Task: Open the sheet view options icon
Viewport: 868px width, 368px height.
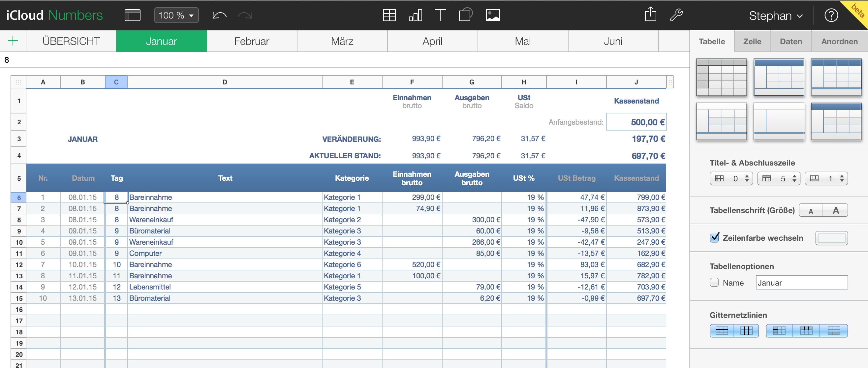Action: point(133,15)
